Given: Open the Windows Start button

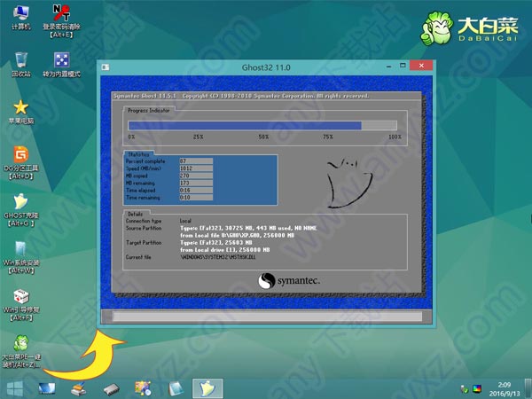Looking at the screenshot, I should click(15, 389).
